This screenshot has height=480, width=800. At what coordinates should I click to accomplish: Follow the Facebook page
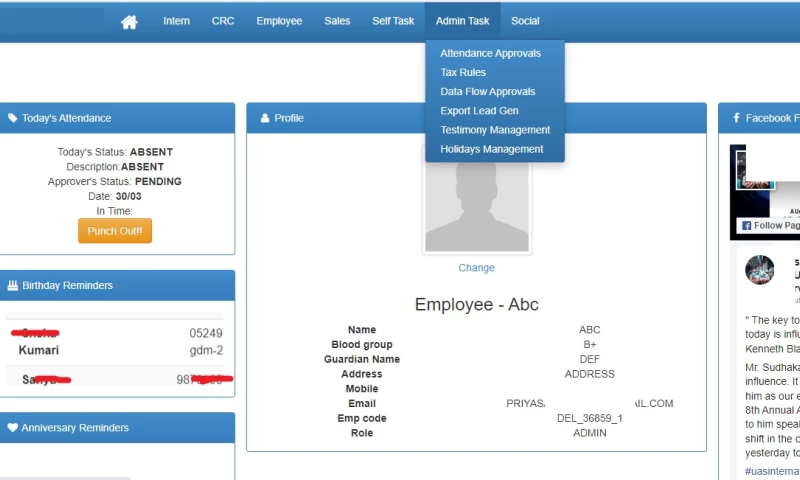[769, 225]
